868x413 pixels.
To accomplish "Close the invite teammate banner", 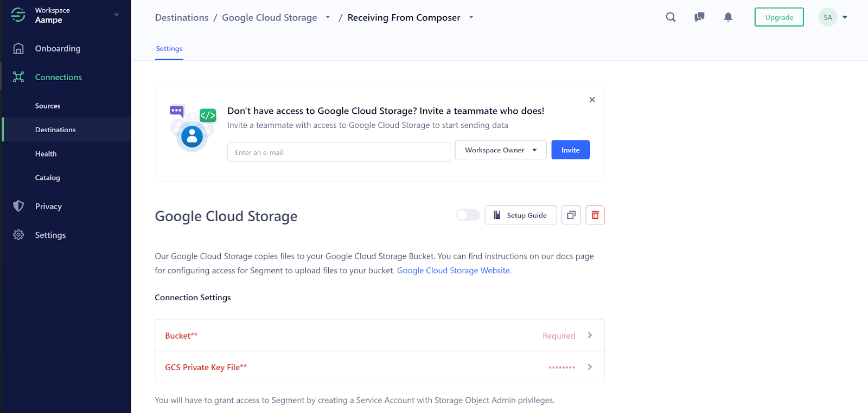I will [x=592, y=100].
